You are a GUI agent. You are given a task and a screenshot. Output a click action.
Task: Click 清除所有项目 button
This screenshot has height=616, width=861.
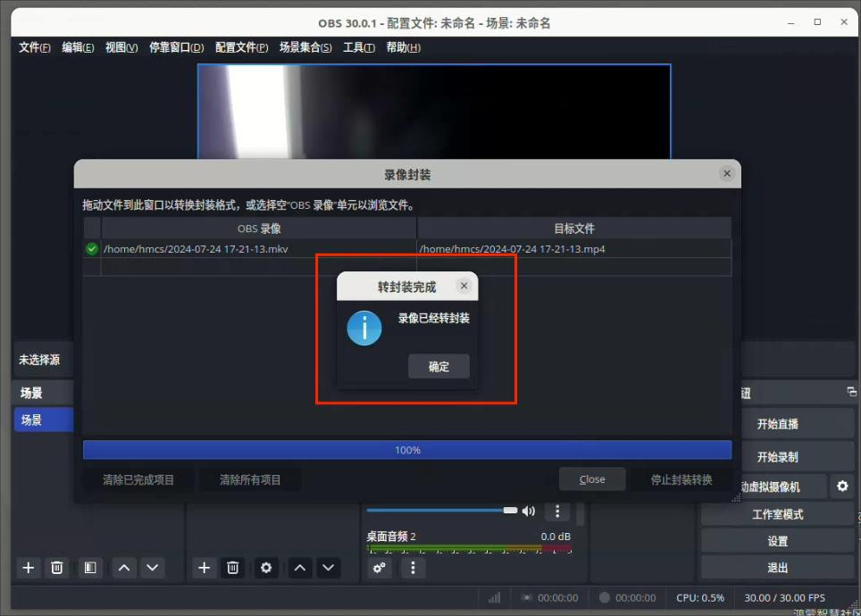pos(250,479)
